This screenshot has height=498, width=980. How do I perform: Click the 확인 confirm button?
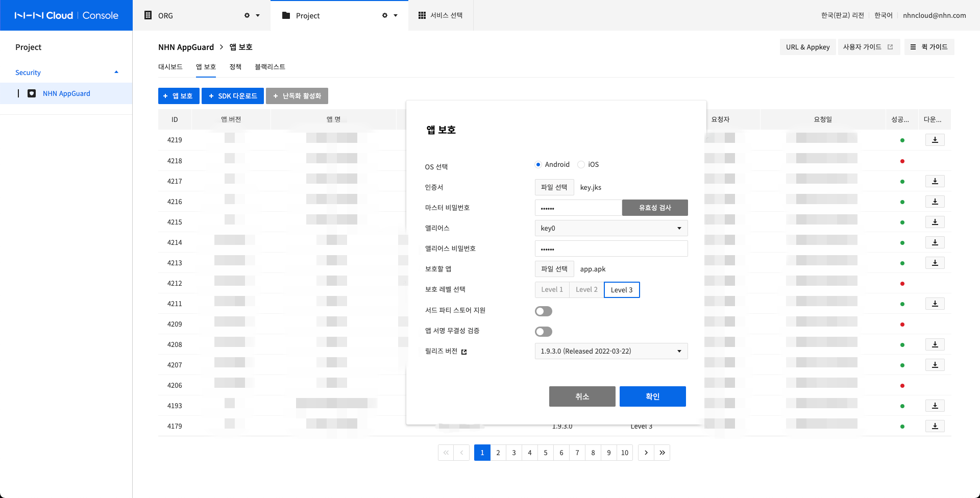click(652, 396)
